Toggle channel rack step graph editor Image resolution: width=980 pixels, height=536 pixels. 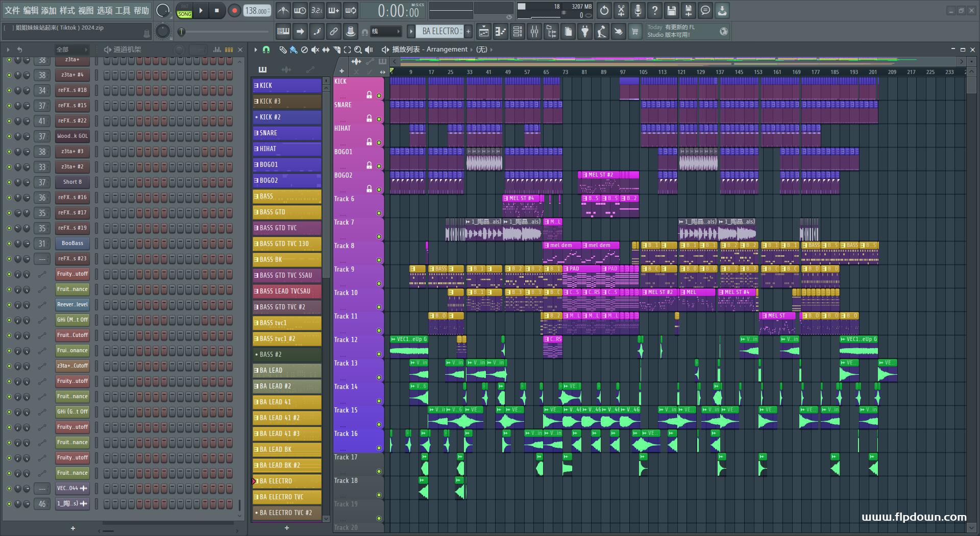tap(217, 50)
